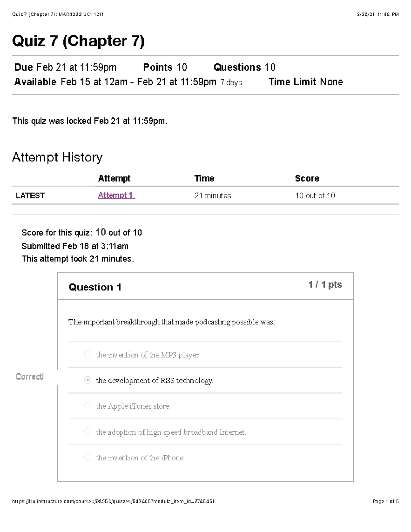Click the Score column header
Screen dimensions: 411x532
click(x=307, y=178)
